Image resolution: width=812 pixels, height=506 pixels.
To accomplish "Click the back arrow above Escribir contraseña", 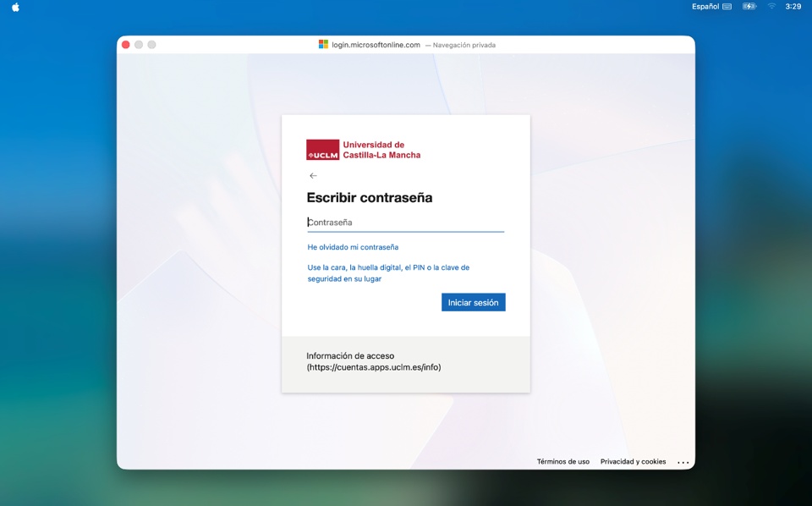I will [313, 176].
